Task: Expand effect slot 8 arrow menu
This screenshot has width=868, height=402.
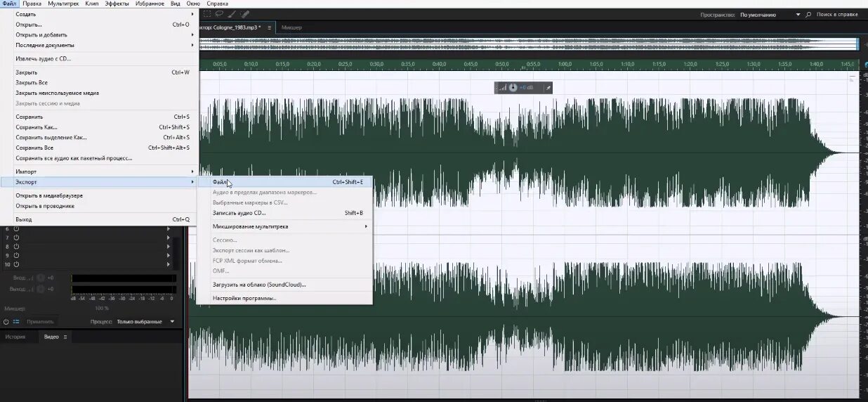Action: click(x=168, y=247)
